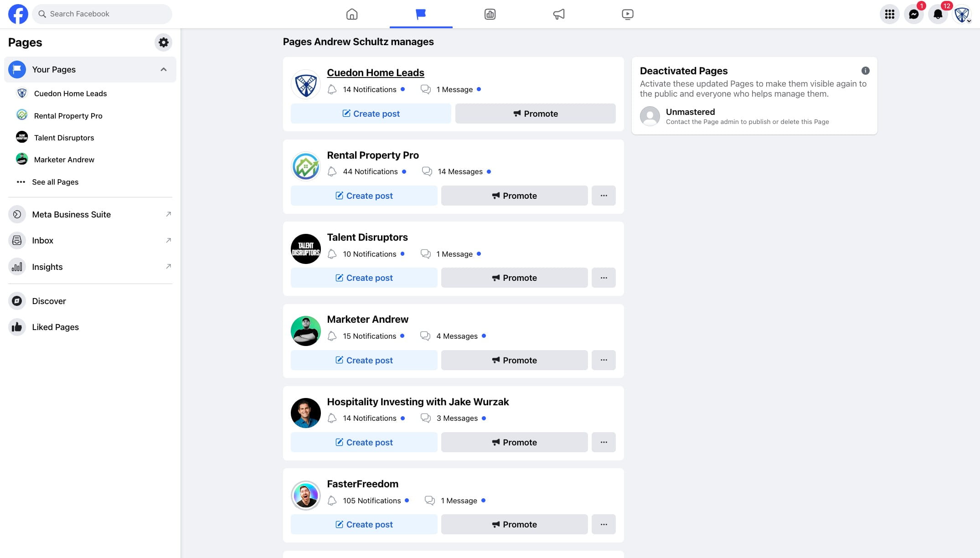Click Rental Property Pro profile picture in card
Screen dimensions: 980x558
tap(306, 166)
